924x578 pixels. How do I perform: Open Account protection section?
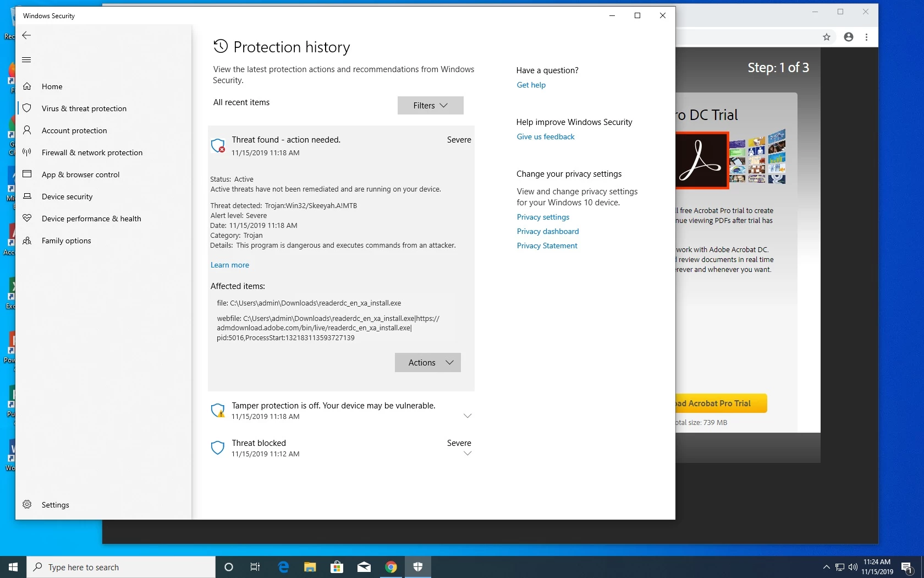tap(74, 130)
